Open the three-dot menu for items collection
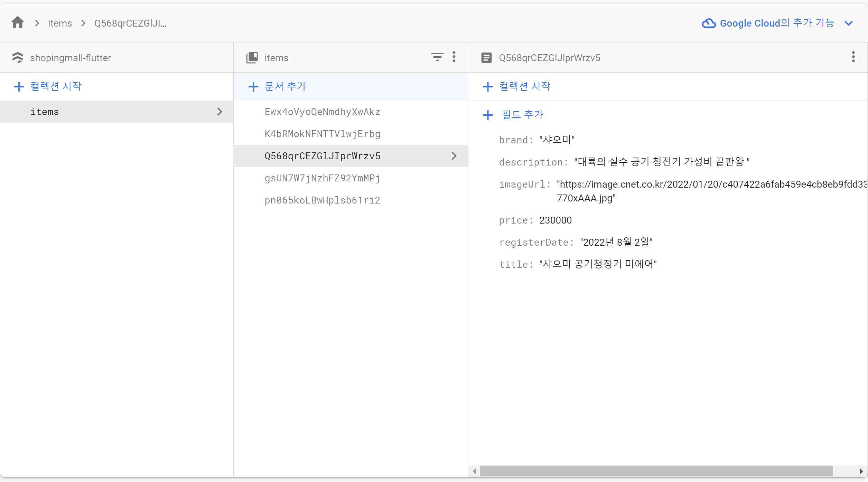The width and height of the screenshot is (868, 482). tap(454, 57)
